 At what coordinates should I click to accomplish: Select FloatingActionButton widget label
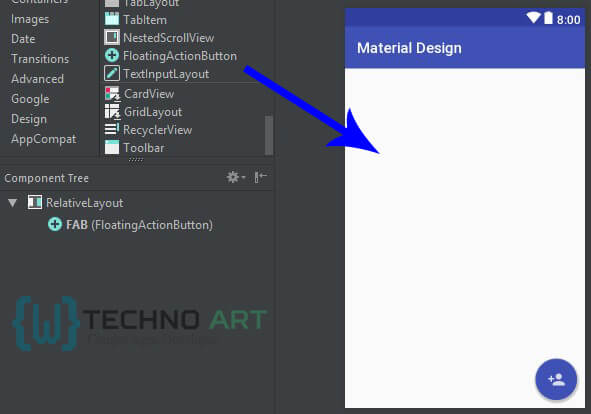(x=180, y=56)
